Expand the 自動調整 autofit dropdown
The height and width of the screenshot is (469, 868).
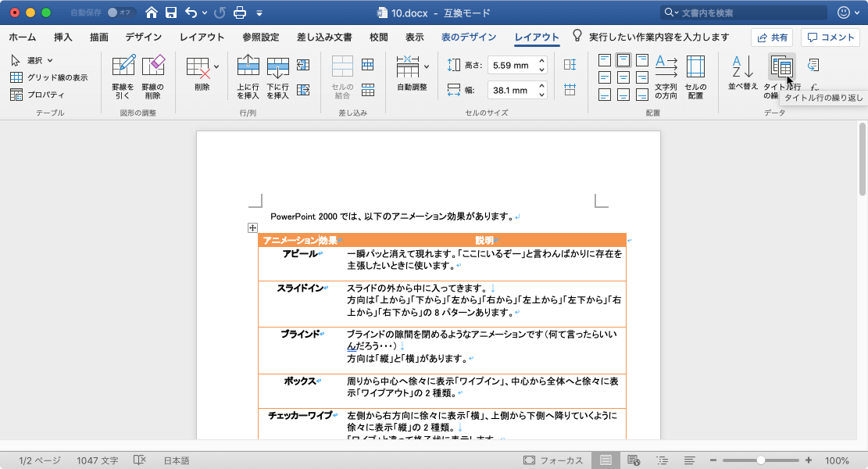(x=427, y=67)
